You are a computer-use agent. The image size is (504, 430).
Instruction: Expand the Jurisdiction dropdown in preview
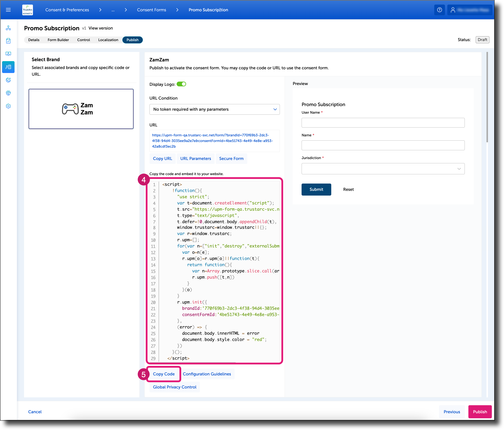tap(383, 169)
